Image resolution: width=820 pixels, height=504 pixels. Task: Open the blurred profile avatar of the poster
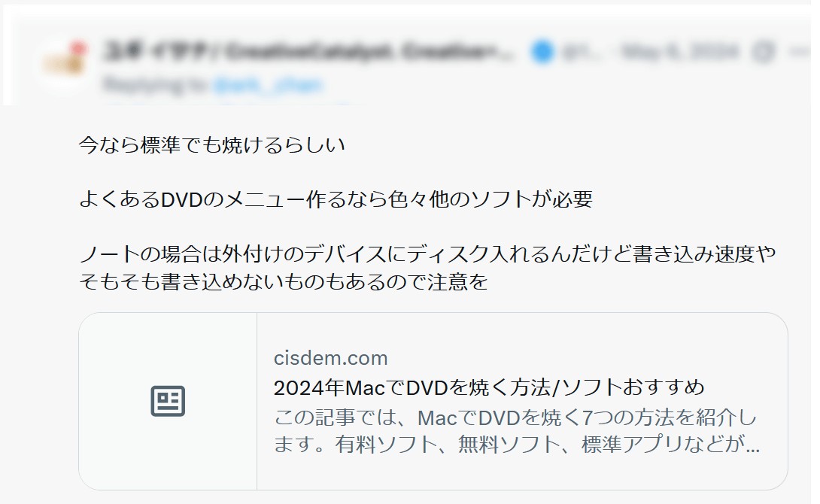tap(64, 65)
